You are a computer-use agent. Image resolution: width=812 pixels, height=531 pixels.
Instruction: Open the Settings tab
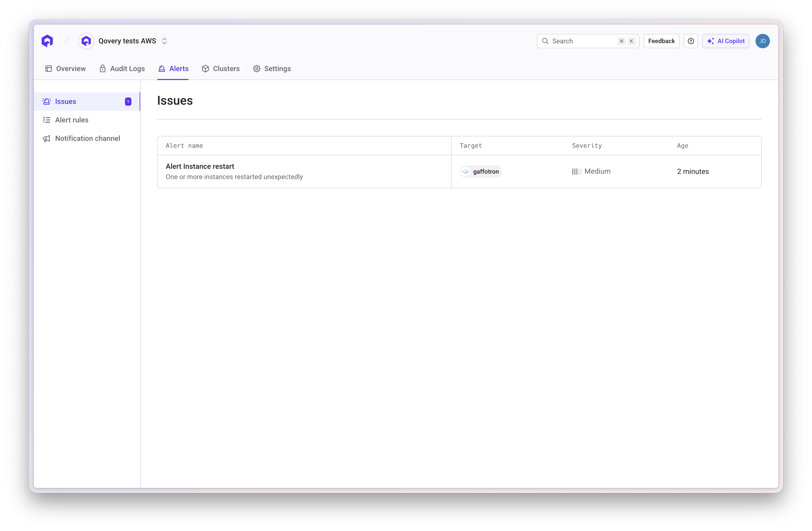click(272, 68)
